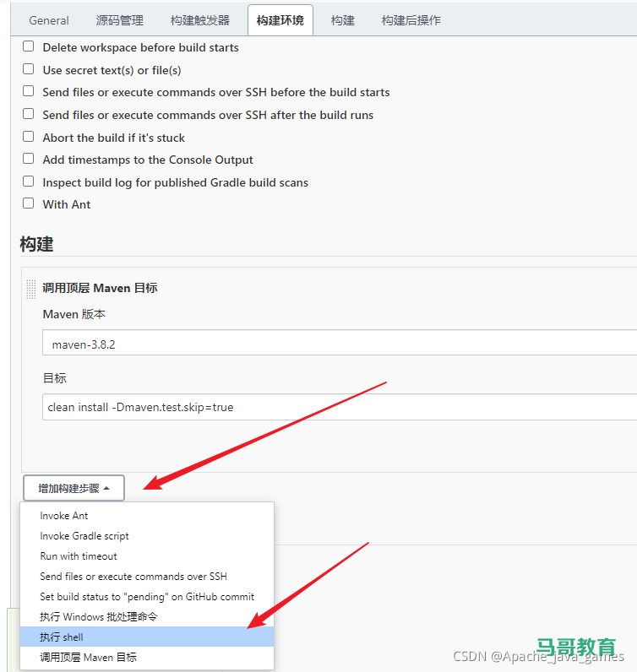Open the 构建触发器 tab
This screenshot has width=637, height=672.
(200, 20)
